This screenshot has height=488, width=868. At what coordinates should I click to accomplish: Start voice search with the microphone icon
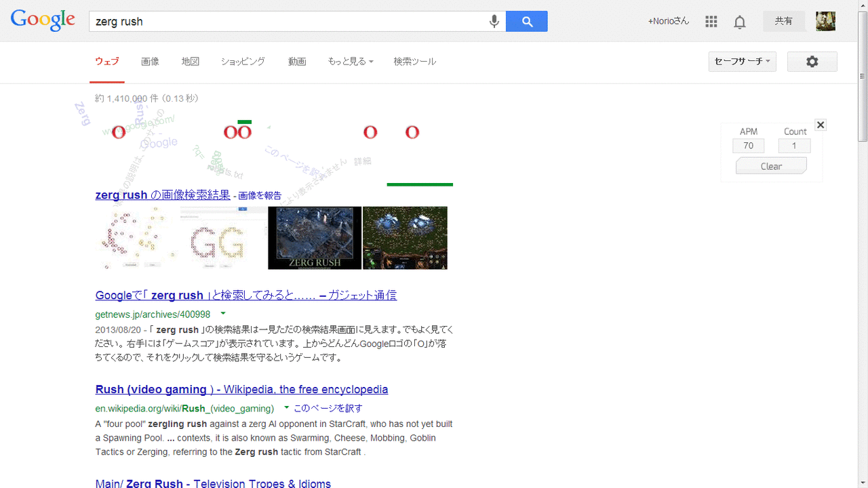coord(494,22)
